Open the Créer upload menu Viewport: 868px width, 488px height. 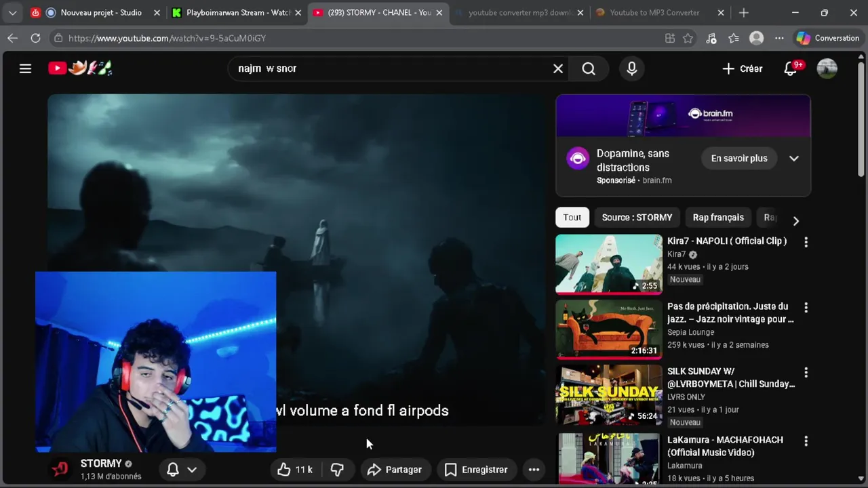click(743, 68)
